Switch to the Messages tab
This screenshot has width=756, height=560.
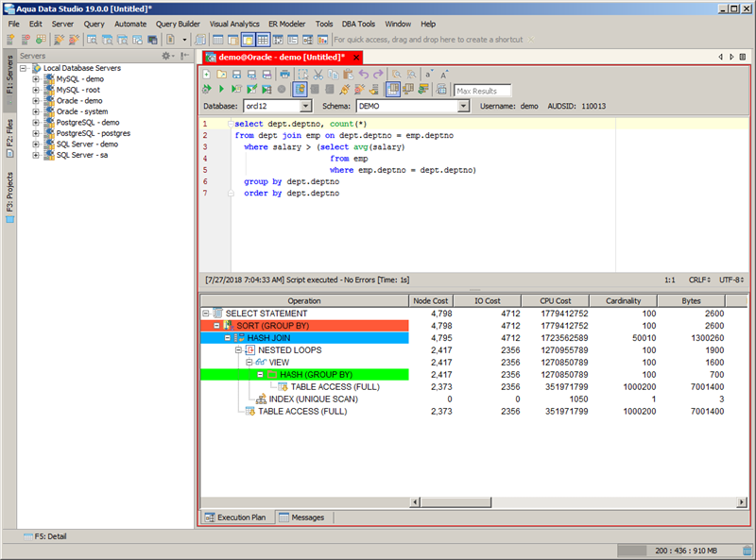301,518
